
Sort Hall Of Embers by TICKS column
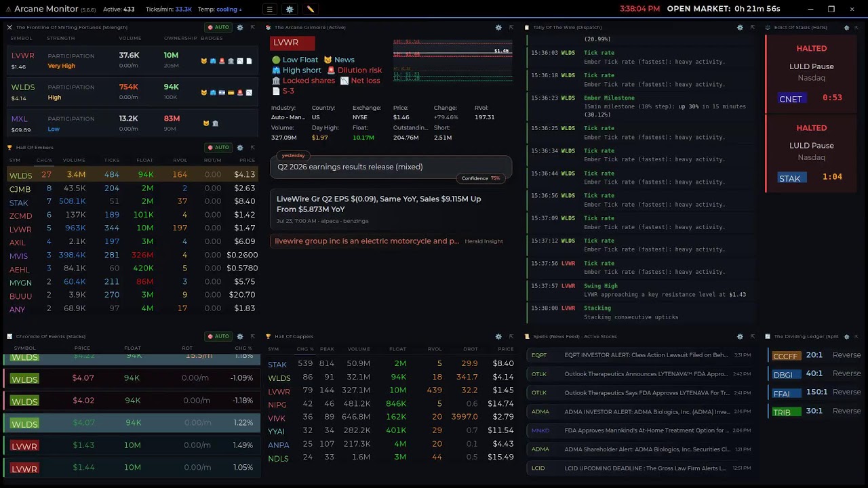click(x=112, y=161)
